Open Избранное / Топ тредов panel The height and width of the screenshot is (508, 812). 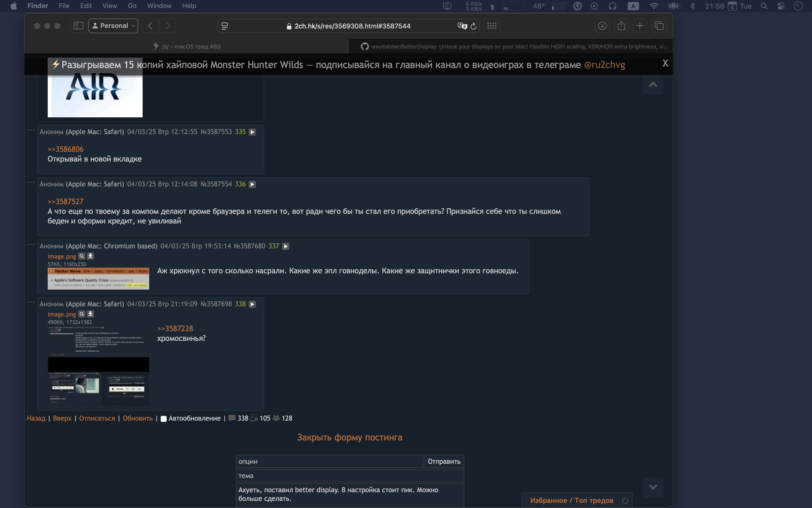(x=571, y=500)
